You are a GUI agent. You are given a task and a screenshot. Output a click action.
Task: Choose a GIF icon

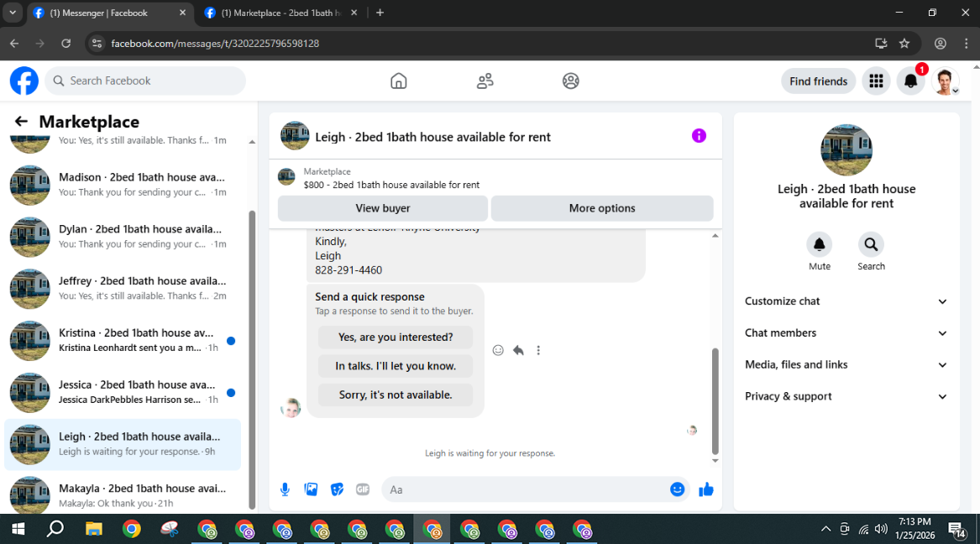click(363, 489)
